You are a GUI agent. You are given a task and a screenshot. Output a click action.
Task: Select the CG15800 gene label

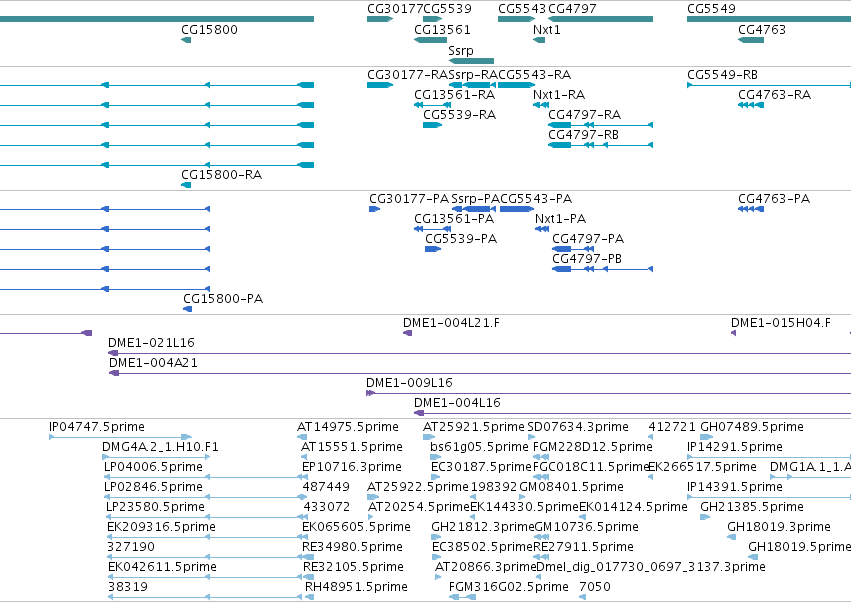[x=209, y=29]
